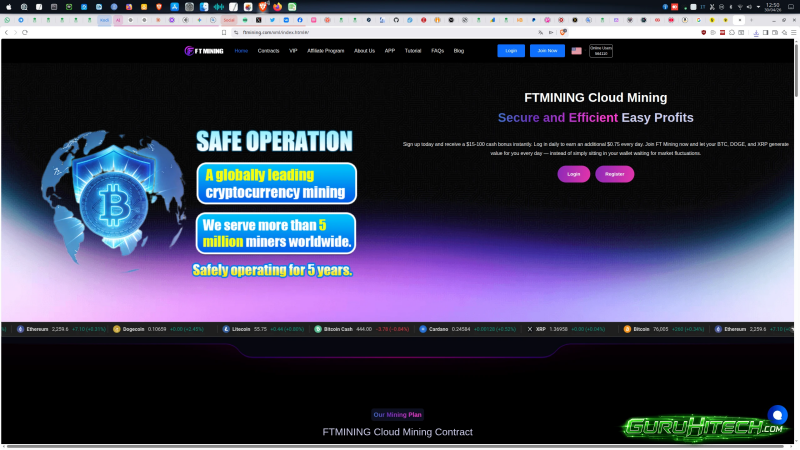This screenshot has height=450, width=800.
Task: Click the Brave Shields lion icon
Action: (563, 32)
